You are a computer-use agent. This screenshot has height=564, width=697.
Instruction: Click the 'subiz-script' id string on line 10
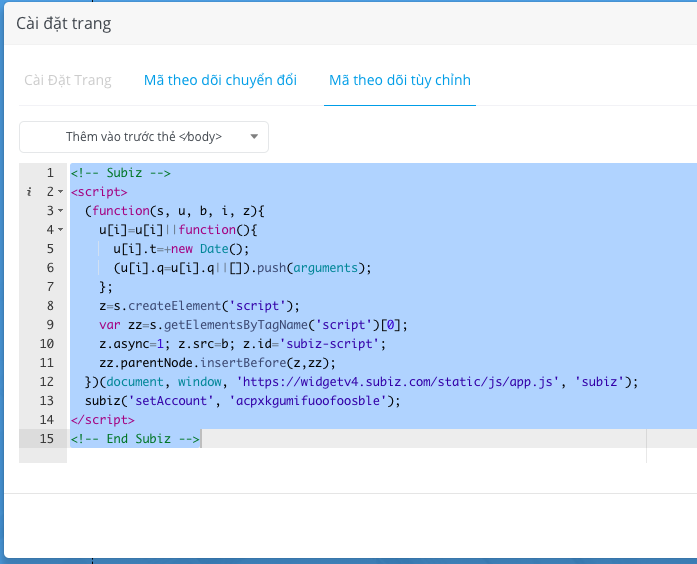click(x=330, y=344)
